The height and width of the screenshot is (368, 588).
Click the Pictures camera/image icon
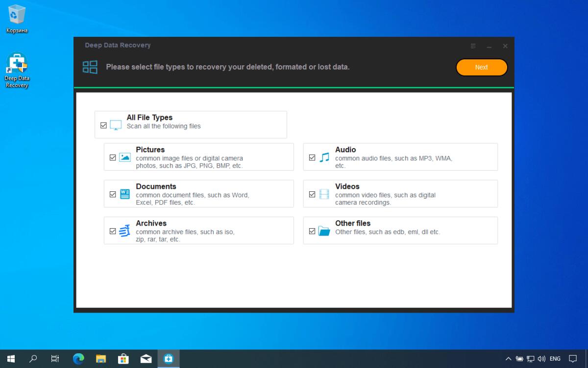click(x=125, y=157)
